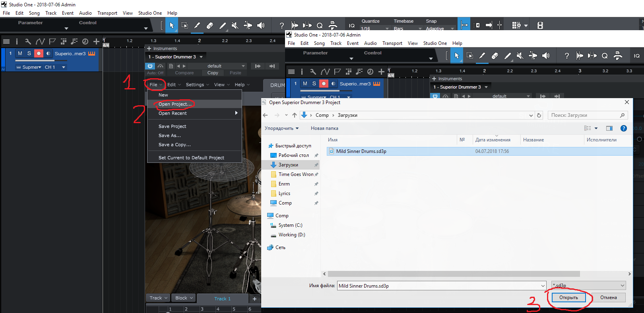Open Упорядочить dropdown in dialog

281,128
